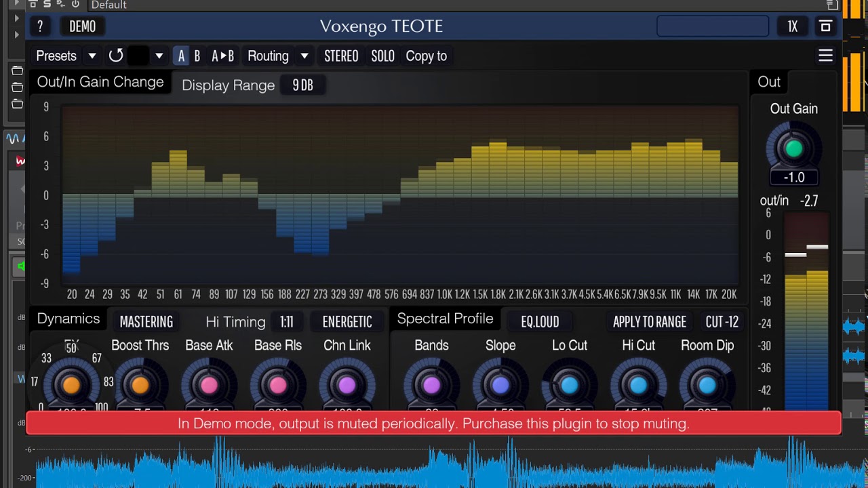
Task: Open the plugin help question mark
Action: pyautogui.click(x=40, y=26)
